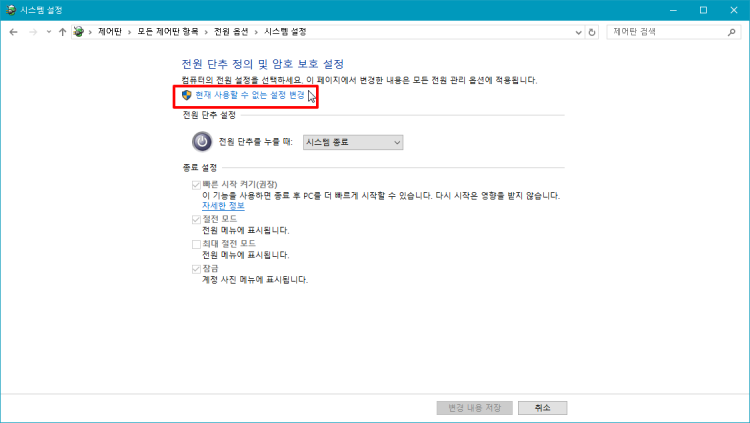Open the 시스템 종료 power button dropdown

tap(354, 143)
